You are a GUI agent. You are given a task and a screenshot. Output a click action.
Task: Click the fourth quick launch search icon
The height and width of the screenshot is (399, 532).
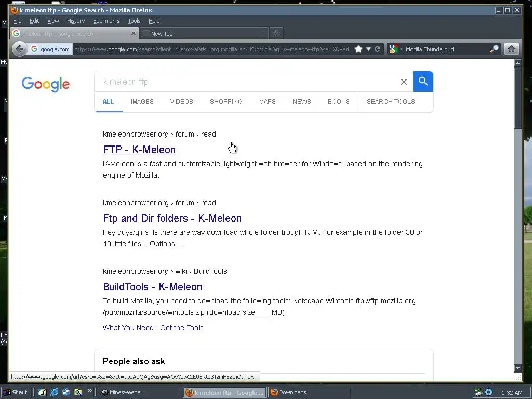[x=78, y=392]
